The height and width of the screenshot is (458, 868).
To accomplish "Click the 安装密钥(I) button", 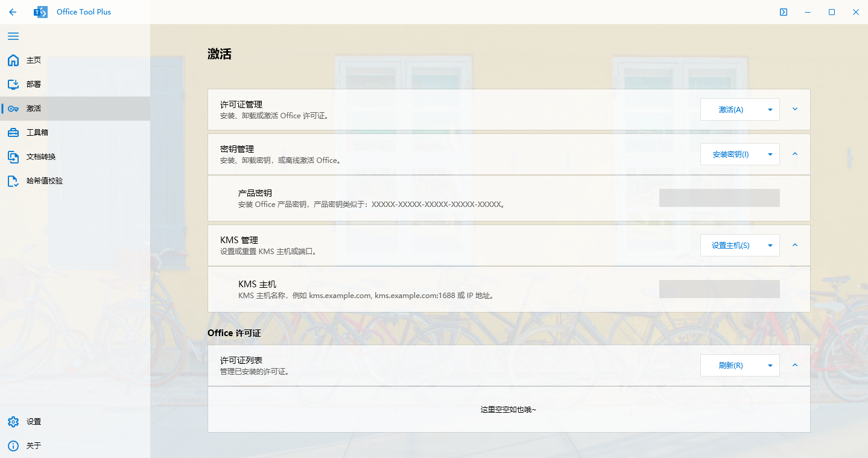I will 730,154.
